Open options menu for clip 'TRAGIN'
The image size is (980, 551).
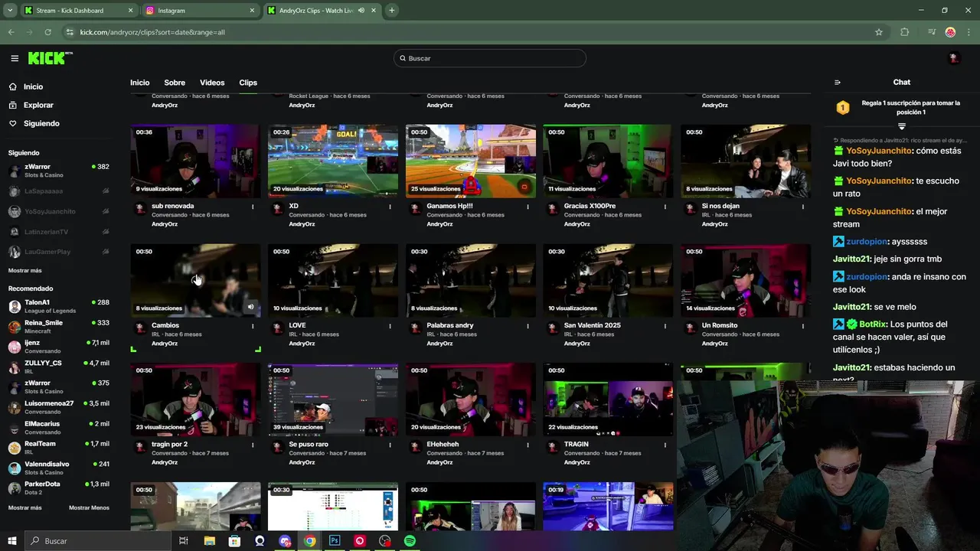pyautogui.click(x=665, y=445)
